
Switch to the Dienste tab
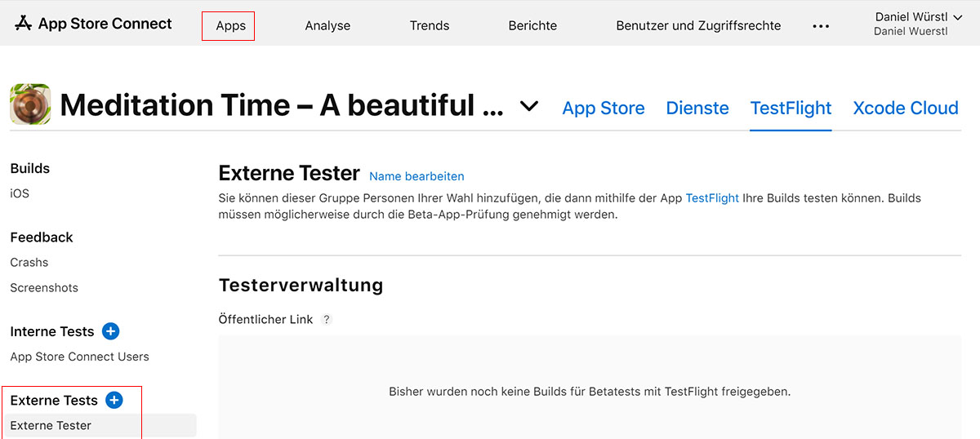pos(697,108)
